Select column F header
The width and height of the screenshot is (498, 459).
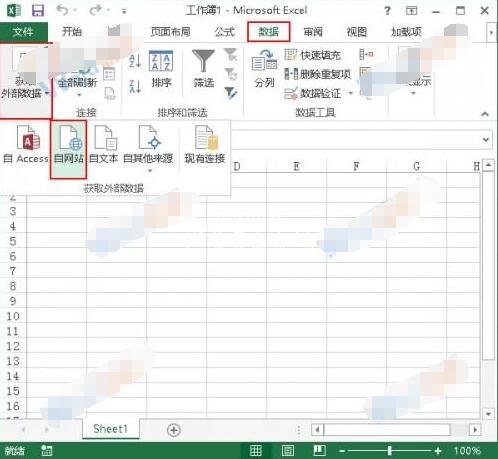pyautogui.click(x=356, y=166)
